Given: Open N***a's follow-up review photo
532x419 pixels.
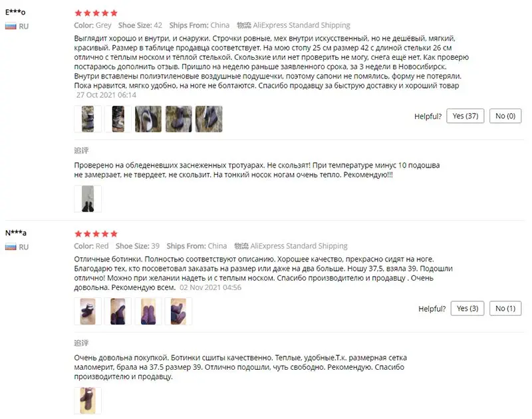Looking at the screenshot, I should tap(88, 400).
